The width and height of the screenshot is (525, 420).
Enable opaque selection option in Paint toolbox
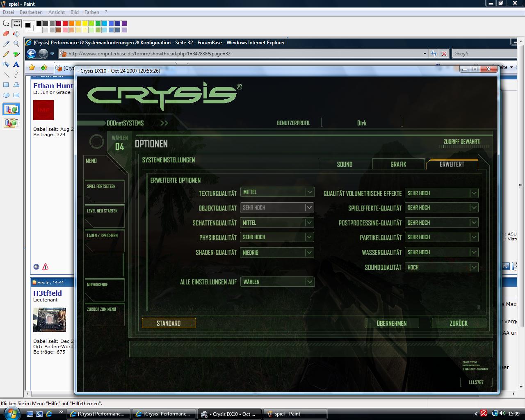point(11,110)
